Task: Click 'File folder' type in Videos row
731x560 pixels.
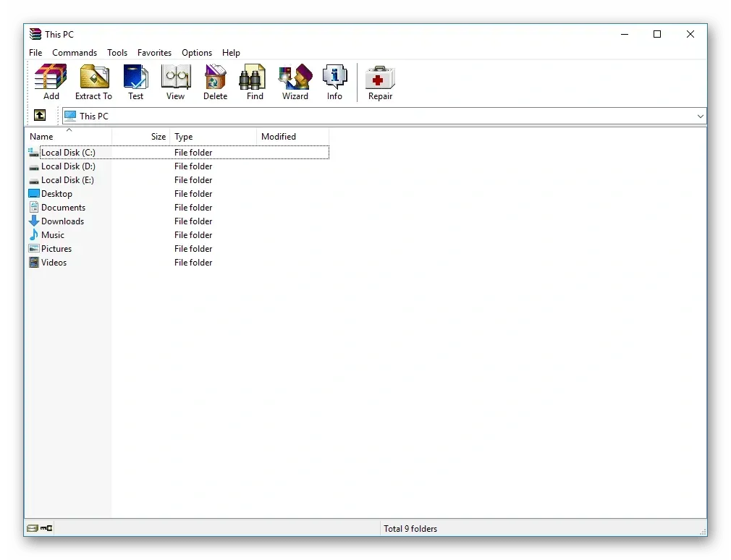Action: coord(193,263)
